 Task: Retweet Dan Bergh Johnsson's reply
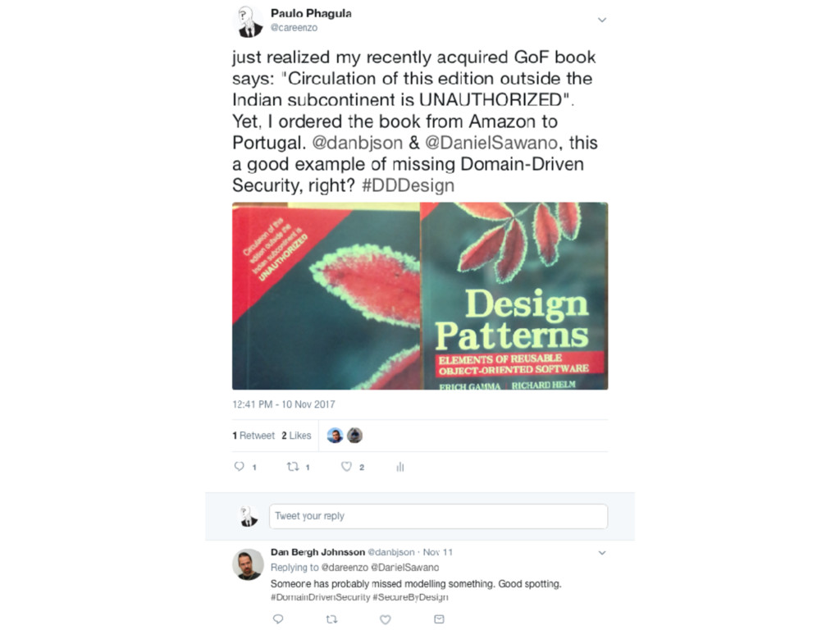pos(331,619)
